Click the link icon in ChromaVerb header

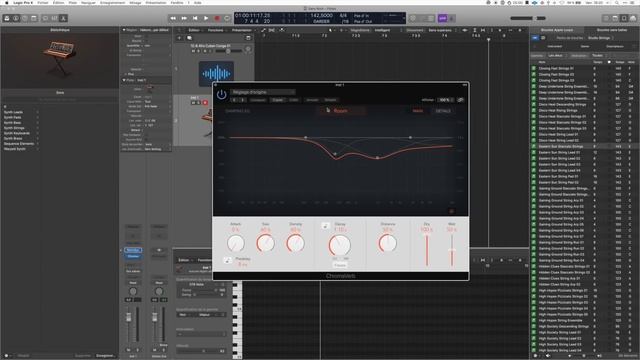[460, 100]
